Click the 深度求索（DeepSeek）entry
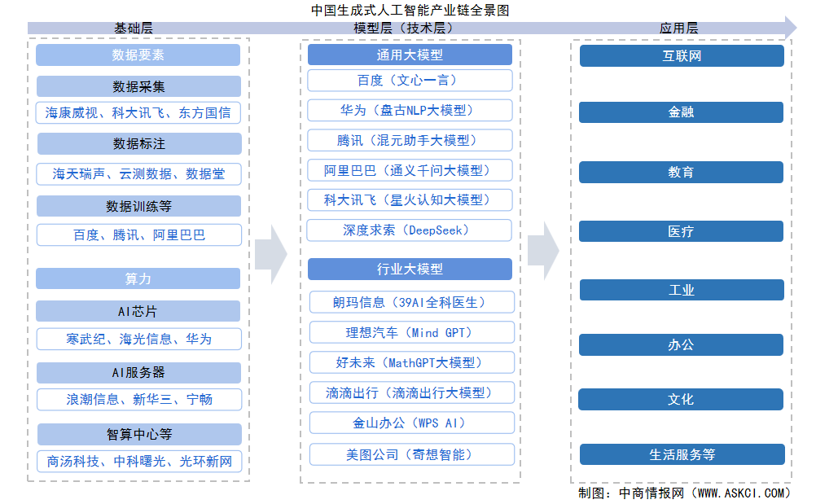 [x=410, y=230]
